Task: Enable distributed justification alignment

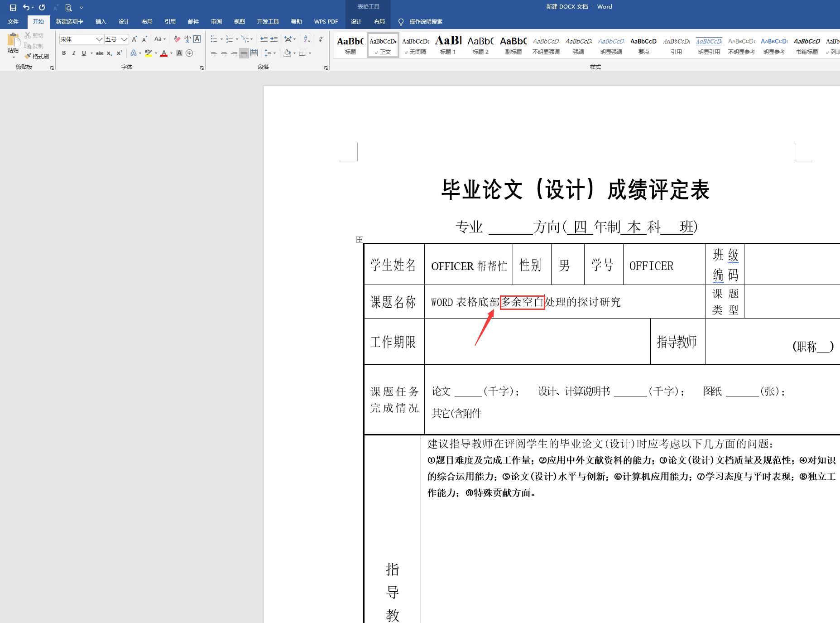Action: point(254,53)
